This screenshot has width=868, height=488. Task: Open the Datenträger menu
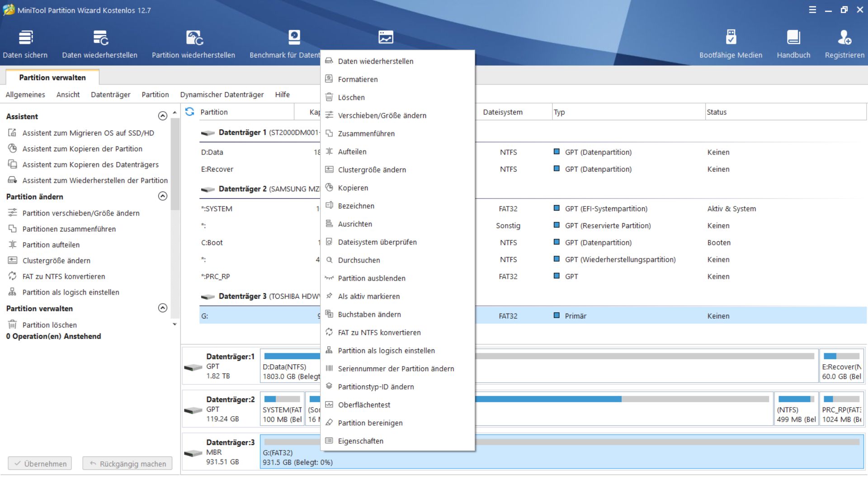(x=110, y=94)
